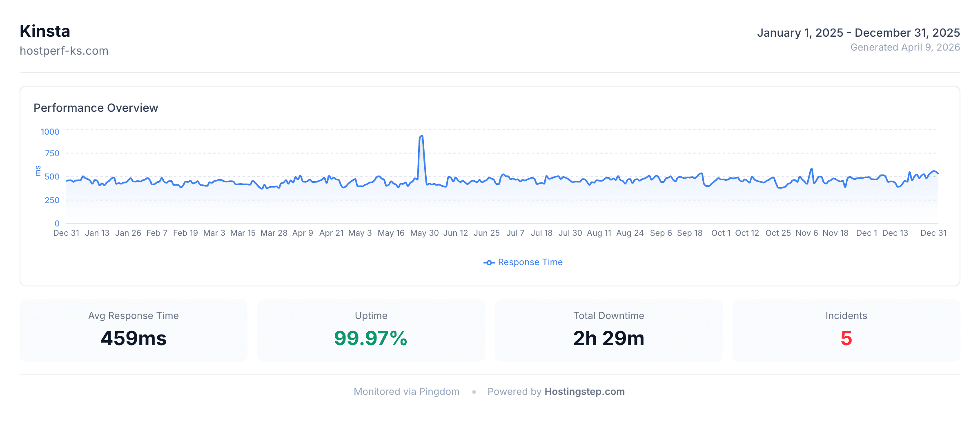
Task: Click the red incidents count 5
Action: coord(846,338)
